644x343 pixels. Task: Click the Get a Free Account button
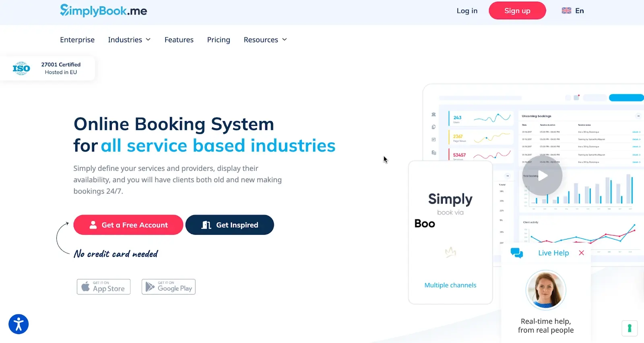click(128, 225)
